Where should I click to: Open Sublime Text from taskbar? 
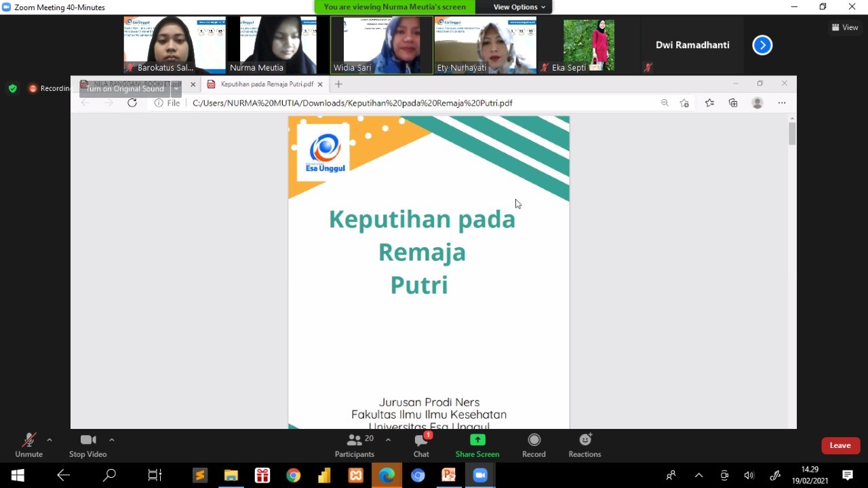point(199,475)
